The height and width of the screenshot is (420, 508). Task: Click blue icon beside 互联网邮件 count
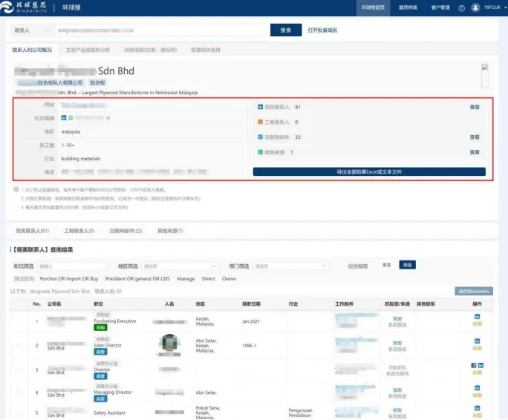click(260, 137)
